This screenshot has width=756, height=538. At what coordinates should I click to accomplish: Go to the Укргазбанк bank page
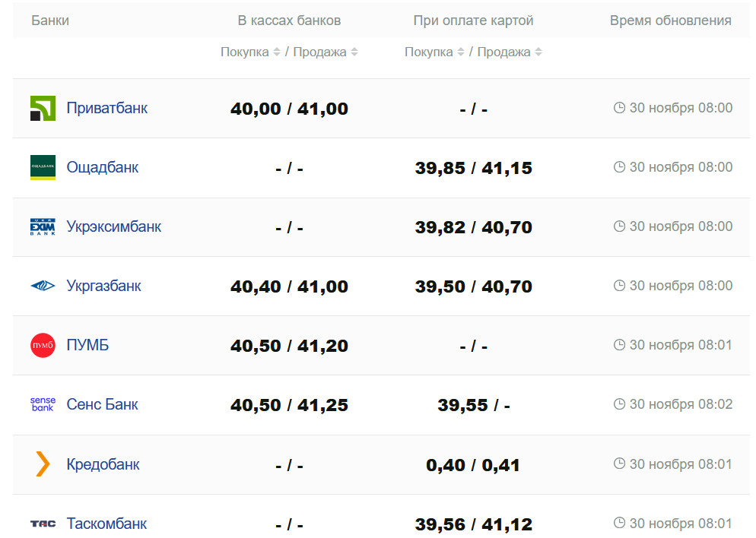tap(104, 286)
